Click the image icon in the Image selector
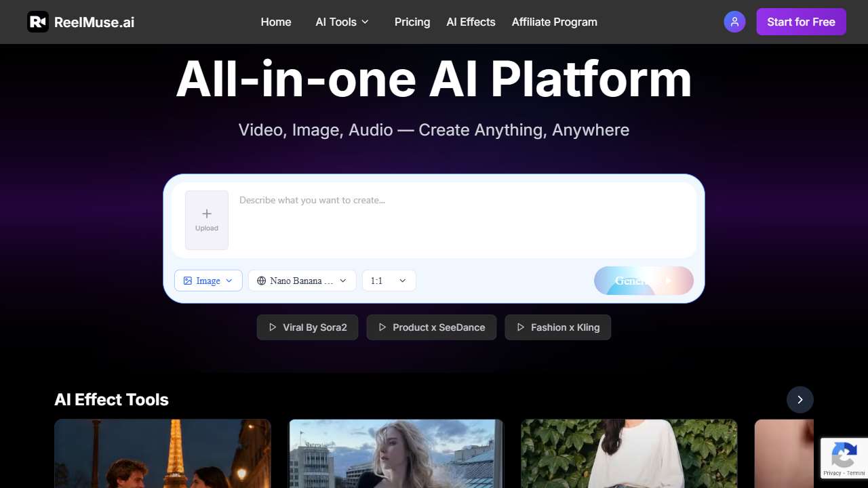The height and width of the screenshot is (488, 868). (189, 280)
